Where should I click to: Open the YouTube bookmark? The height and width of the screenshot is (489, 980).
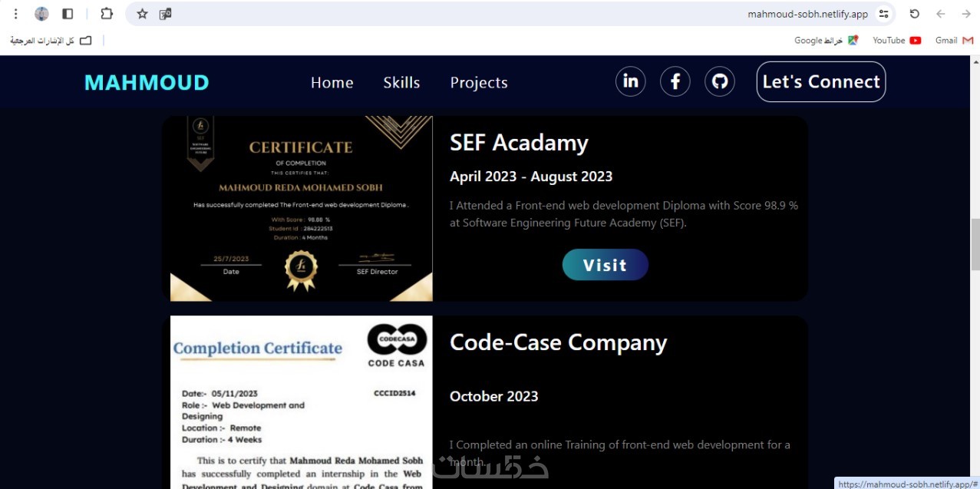pos(896,40)
